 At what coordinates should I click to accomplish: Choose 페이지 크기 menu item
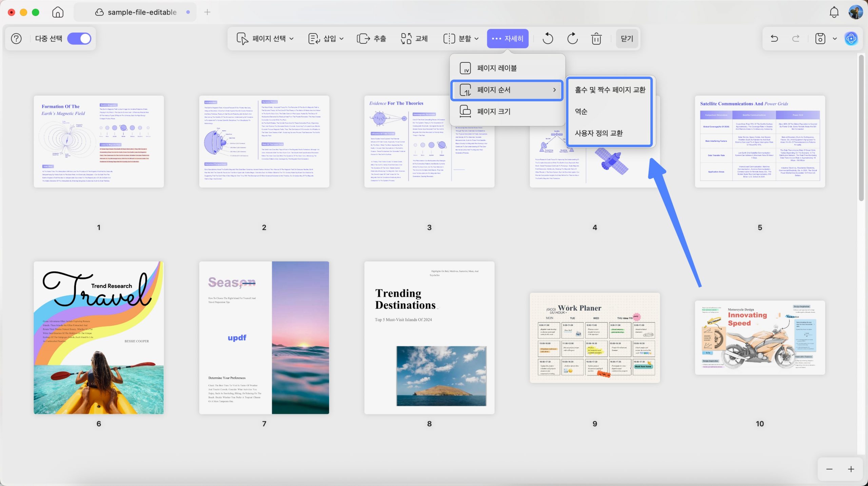(508, 112)
